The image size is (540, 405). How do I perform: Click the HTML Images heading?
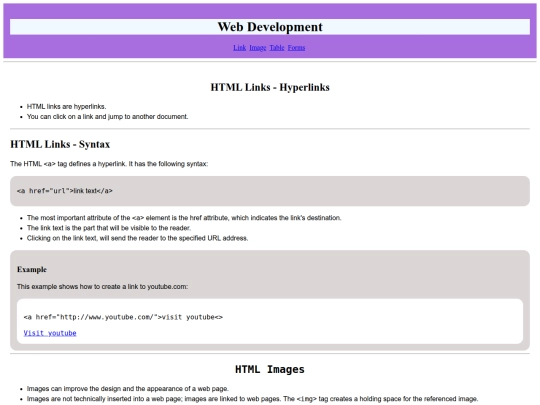270,369
